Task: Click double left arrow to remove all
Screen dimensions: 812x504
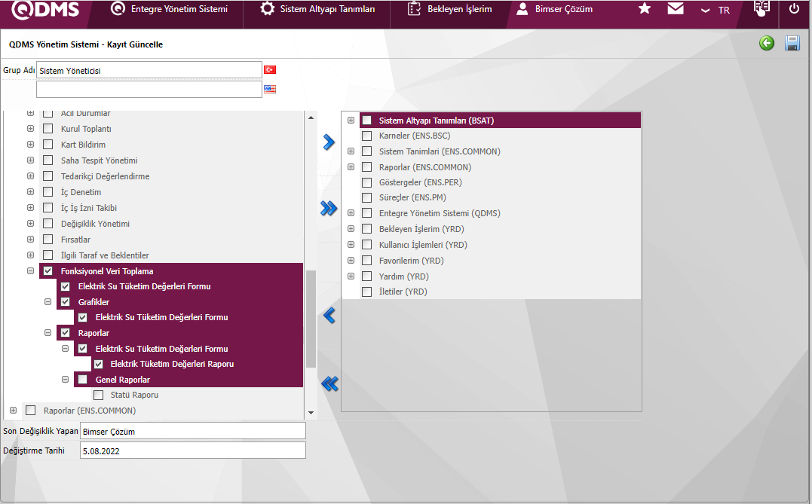Action: pyautogui.click(x=329, y=383)
